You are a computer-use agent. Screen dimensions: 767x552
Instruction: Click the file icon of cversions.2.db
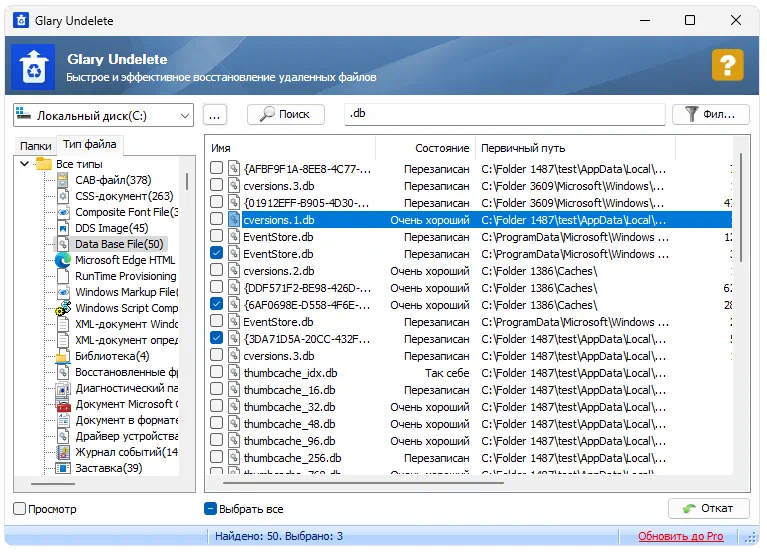[x=234, y=271]
